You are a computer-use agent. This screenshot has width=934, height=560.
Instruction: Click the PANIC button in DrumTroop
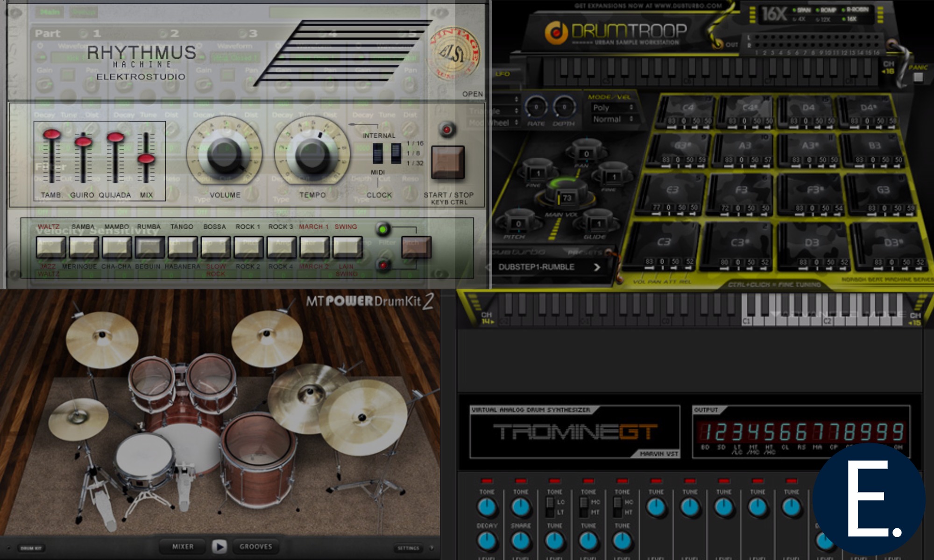[918, 77]
